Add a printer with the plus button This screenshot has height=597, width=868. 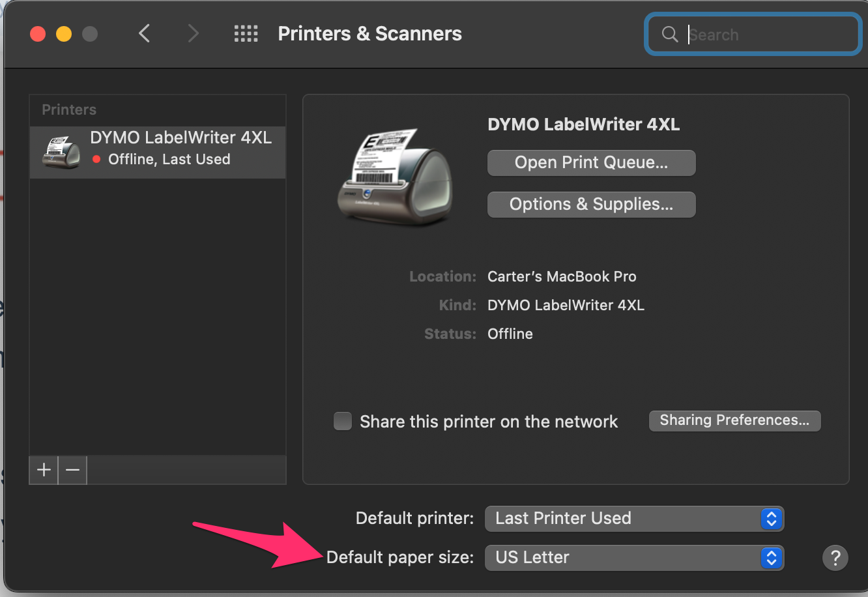tap(44, 470)
